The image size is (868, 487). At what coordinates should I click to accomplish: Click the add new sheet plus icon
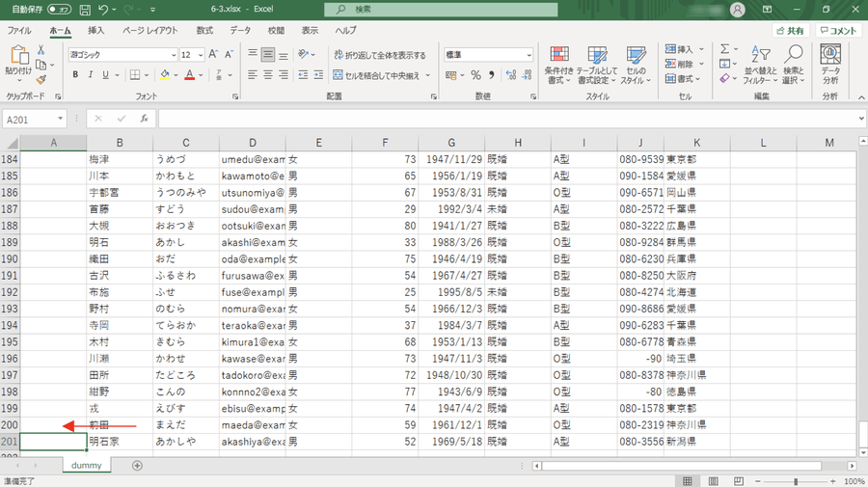pyautogui.click(x=137, y=465)
